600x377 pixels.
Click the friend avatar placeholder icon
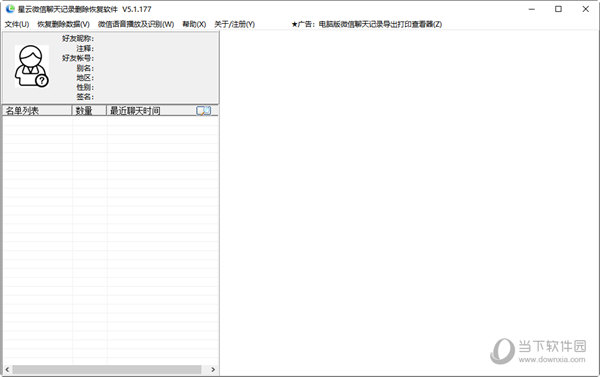(32, 66)
